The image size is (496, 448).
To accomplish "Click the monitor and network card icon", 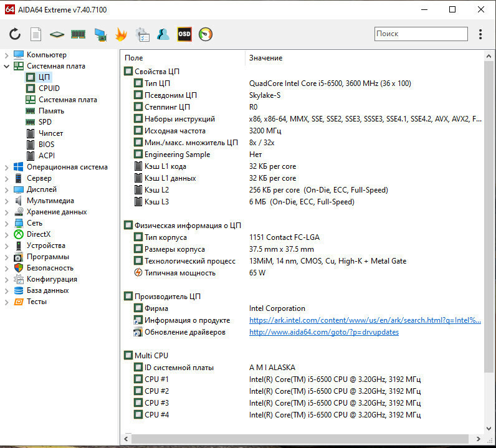I will pos(100,34).
